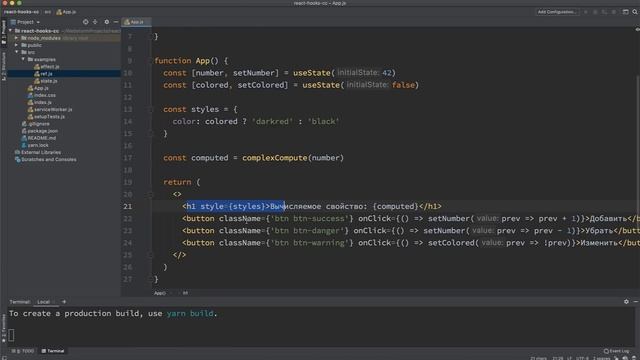Select External Libraries node

(38, 152)
